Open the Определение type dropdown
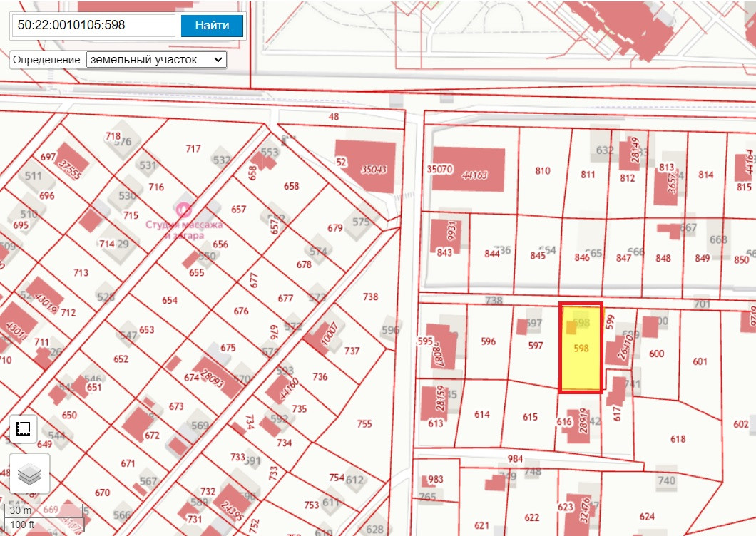The height and width of the screenshot is (536, 756). [x=156, y=60]
